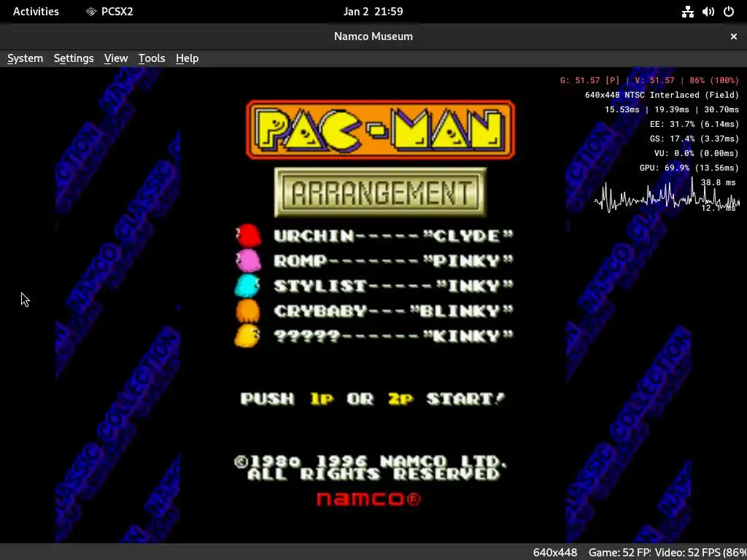This screenshot has height=560, width=747.
Task: Click the PUSH 1P OR 2P START! text
Action: [x=373, y=399]
